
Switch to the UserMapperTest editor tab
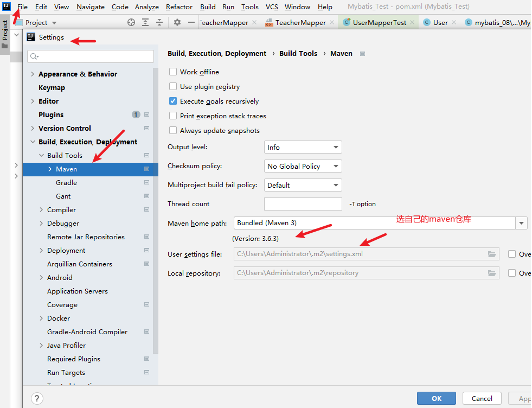point(379,22)
